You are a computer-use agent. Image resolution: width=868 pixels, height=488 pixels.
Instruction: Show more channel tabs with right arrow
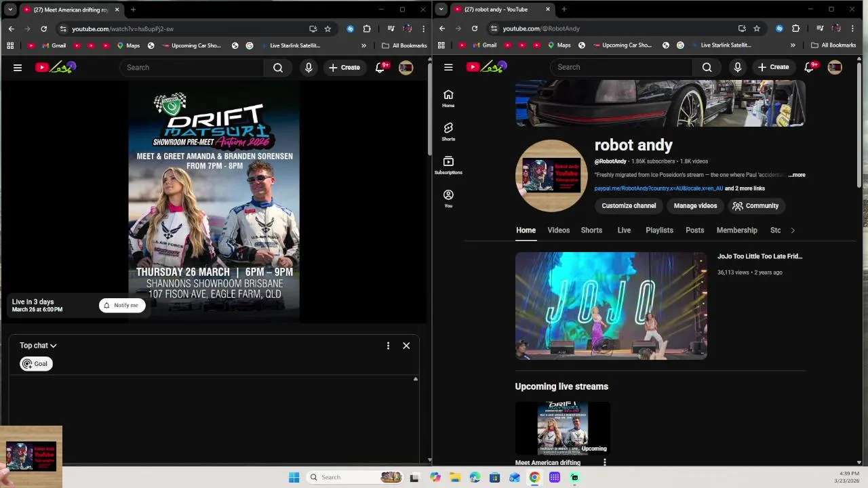pos(793,230)
